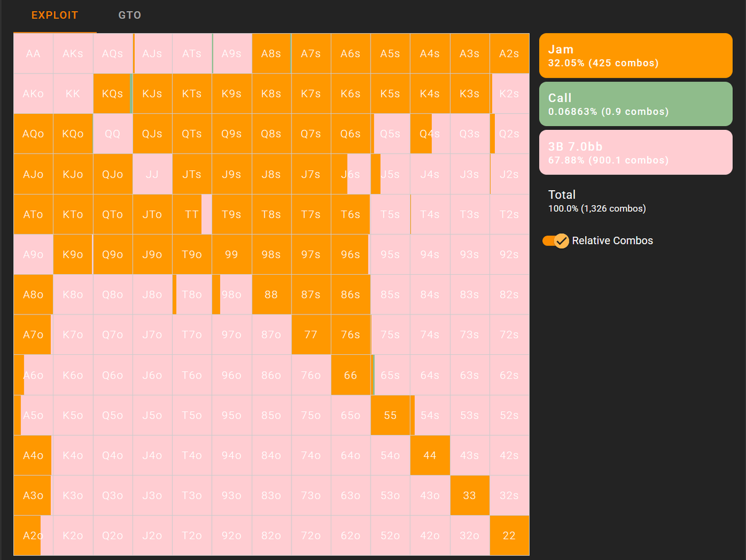The image size is (746, 560).
Task: Choose the A4o hand cell
Action: [33, 455]
